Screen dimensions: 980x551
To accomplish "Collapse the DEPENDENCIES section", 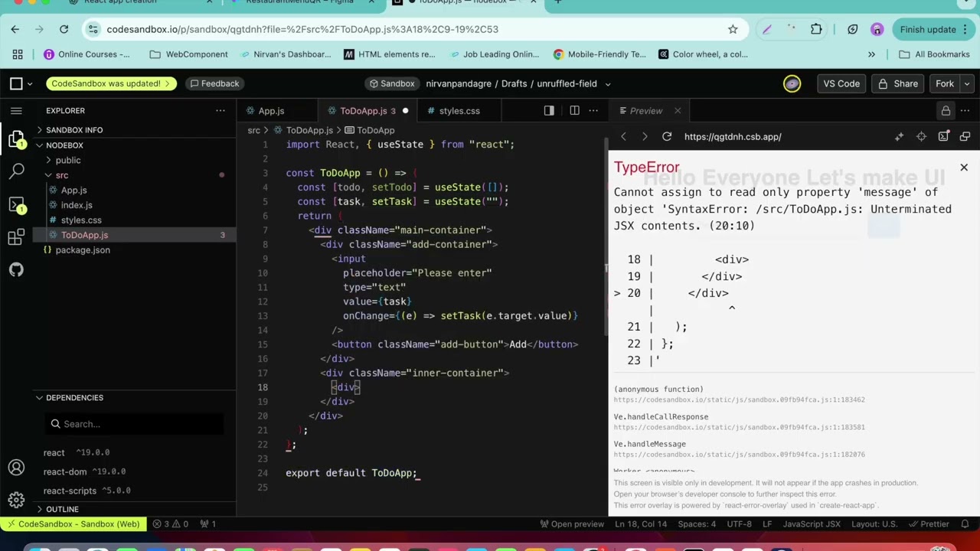I will point(73,398).
